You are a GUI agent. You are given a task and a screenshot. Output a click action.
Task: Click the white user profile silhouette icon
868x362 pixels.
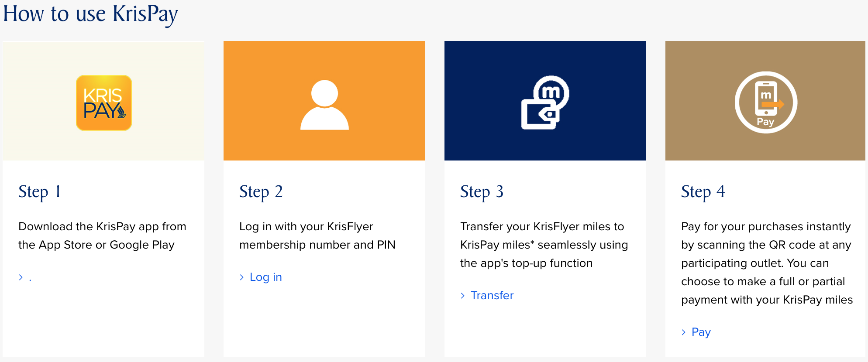tap(324, 105)
